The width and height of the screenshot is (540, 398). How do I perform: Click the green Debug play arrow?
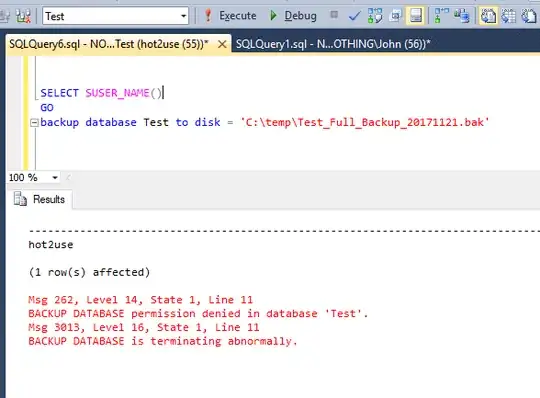click(x=273, y=15)
